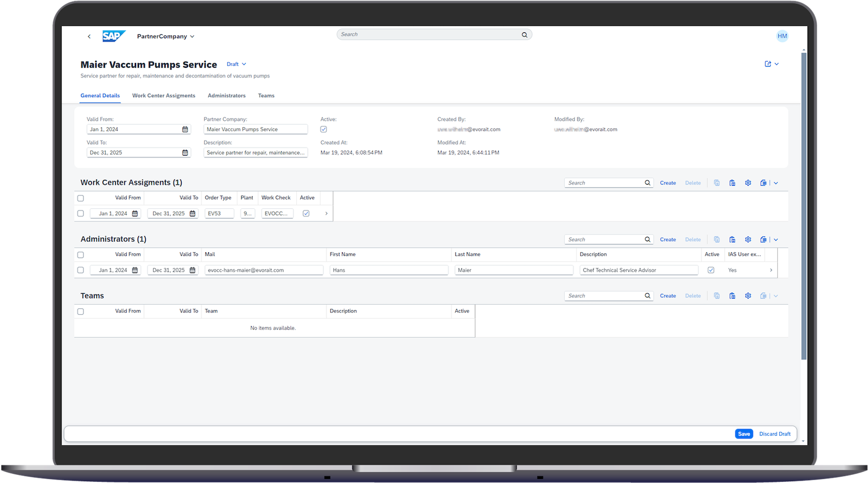
Task: Click the back arrow beside the SAP logo
Action: [89, 36]
